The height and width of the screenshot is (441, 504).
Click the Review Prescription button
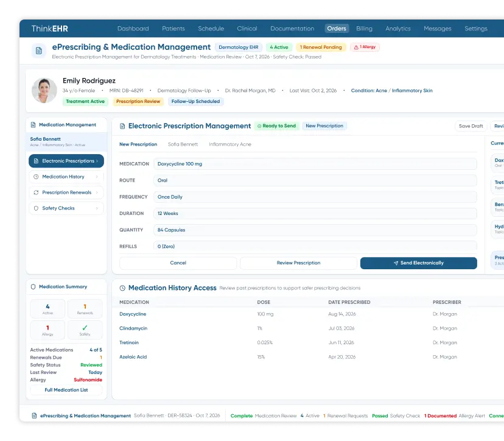pyautogui.click(x=298, y=263)
